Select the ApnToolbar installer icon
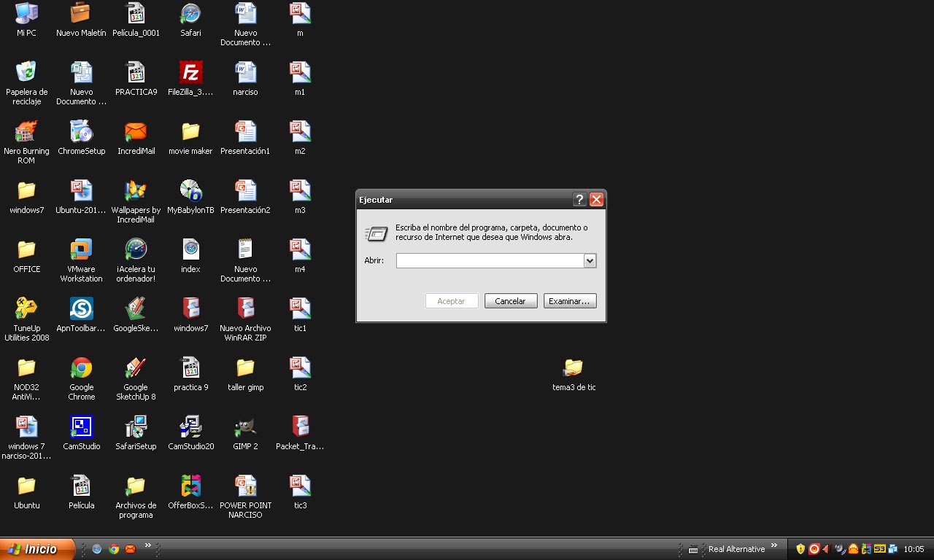This screenshot has width=934, height=560. tap(81, 314)
